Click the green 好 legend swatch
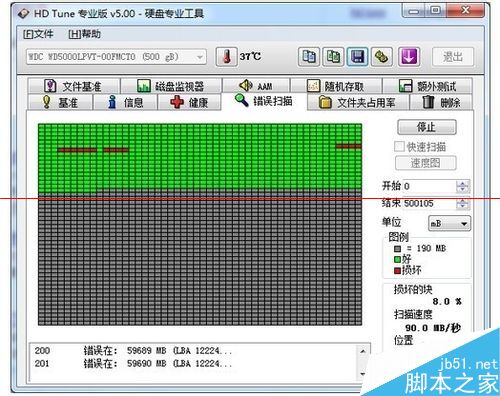 397,259
